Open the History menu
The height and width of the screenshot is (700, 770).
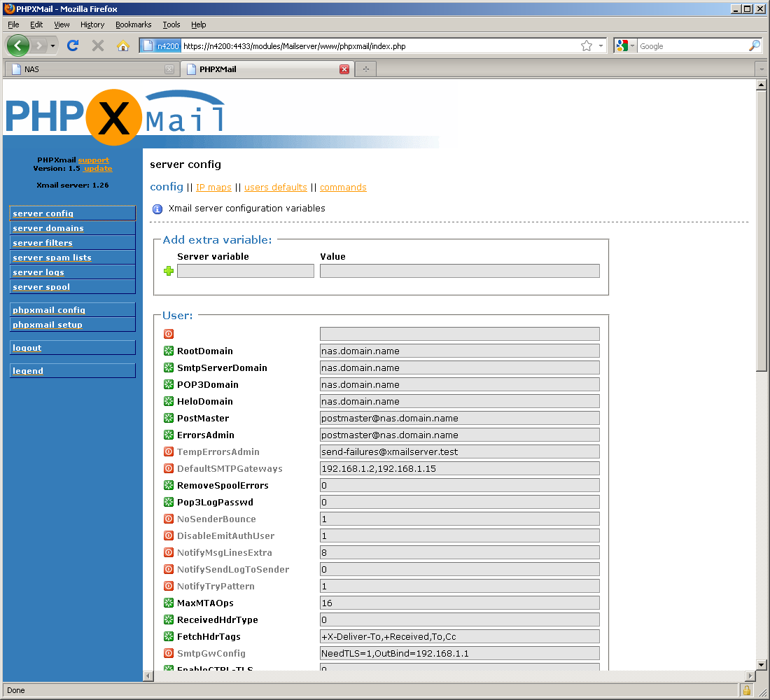(92, 24)
